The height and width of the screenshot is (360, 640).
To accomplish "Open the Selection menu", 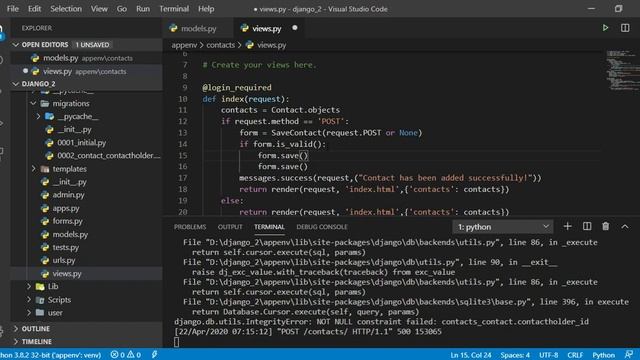I will coord(66,9).
